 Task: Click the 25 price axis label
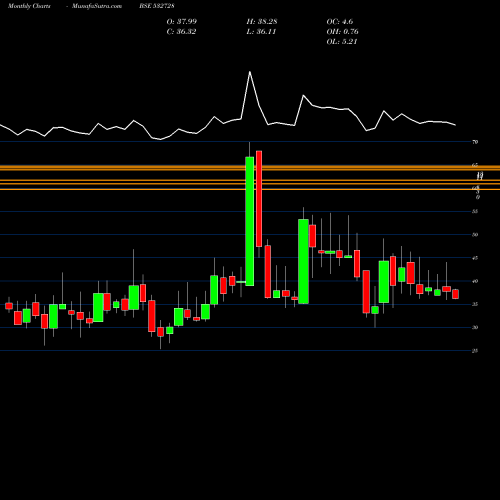point(475,351)
